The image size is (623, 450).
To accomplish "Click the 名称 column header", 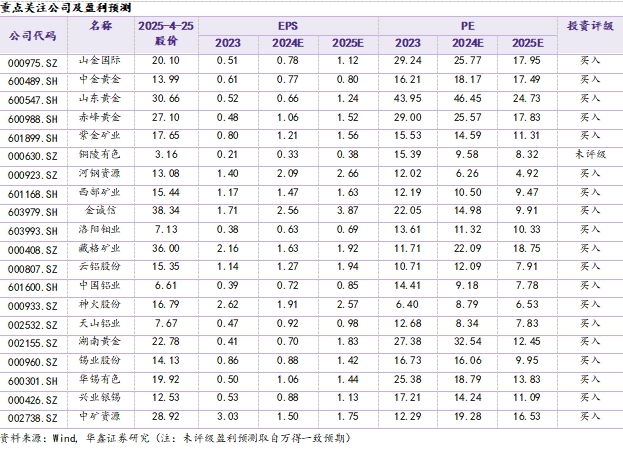I will (101, 26).
